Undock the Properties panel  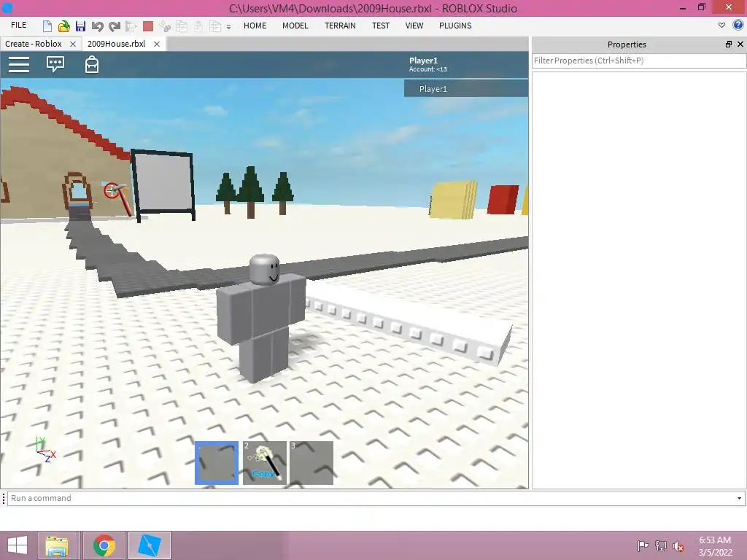[729, 44]
